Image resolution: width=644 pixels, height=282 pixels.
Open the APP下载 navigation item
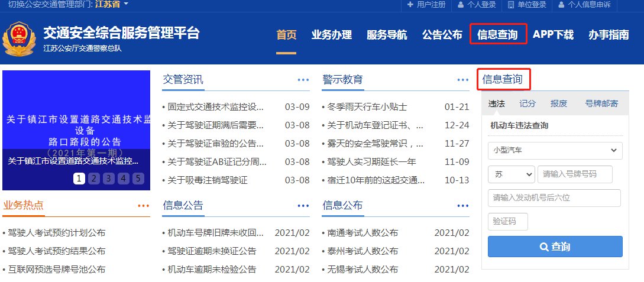pyautogui.click(x=554, y=35)
